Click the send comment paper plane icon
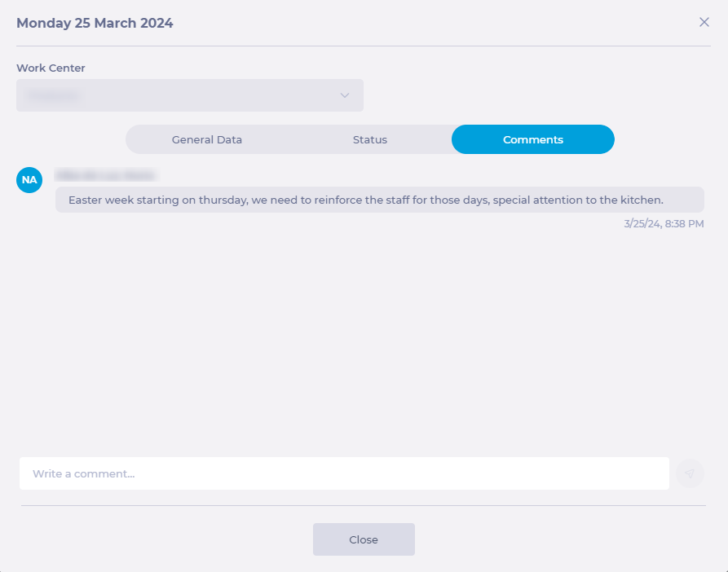This screenshot has height=572, width=728. tap(690, 473)
